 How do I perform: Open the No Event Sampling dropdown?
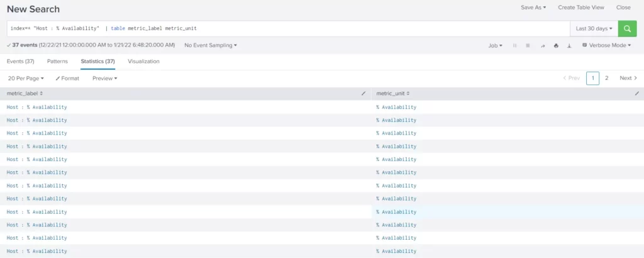click(211, 45)
